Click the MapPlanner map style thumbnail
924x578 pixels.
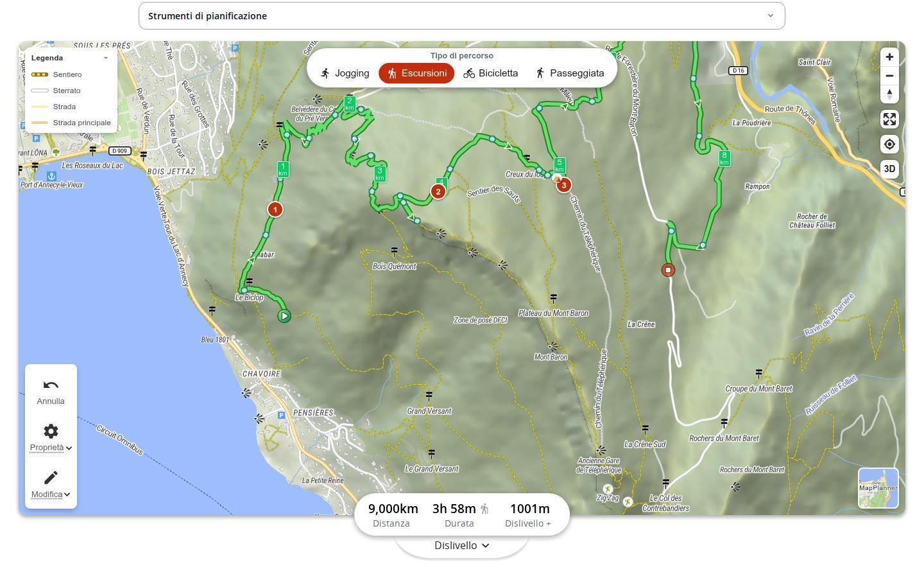(878, 488)
